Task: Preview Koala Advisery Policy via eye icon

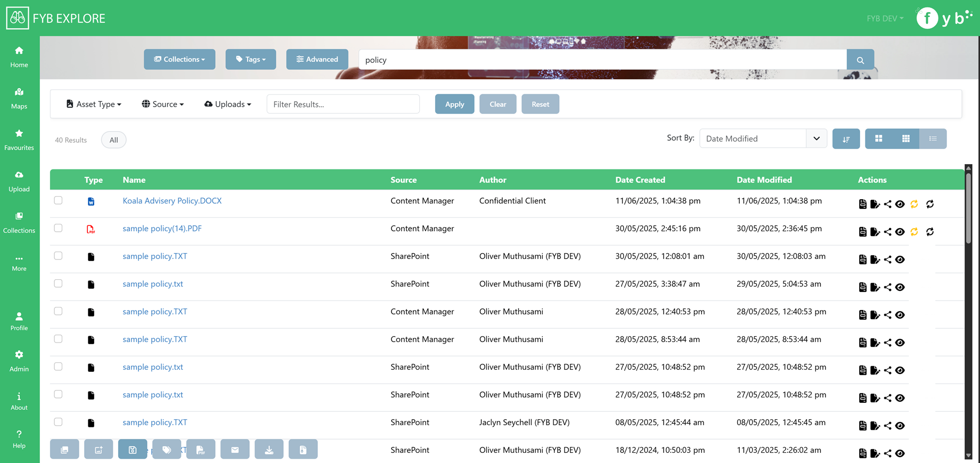Action: click(900, 204)
